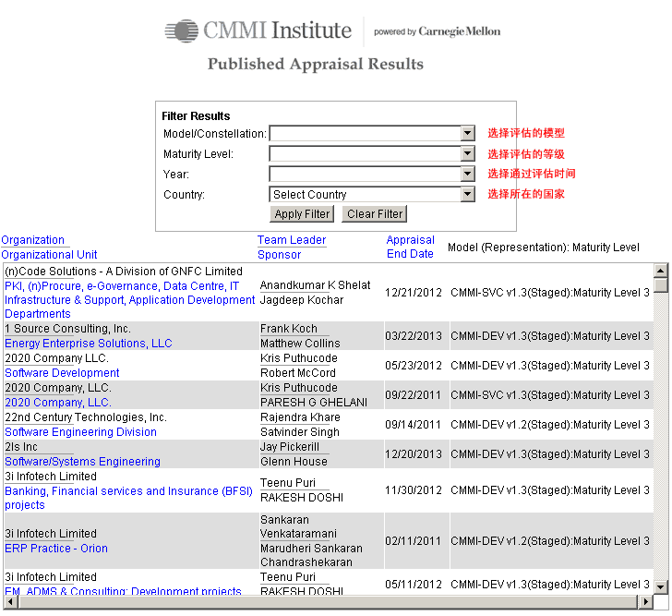Sort by Sponsor header link
This screenshot has height=616, width=672.
pos(279,255)
